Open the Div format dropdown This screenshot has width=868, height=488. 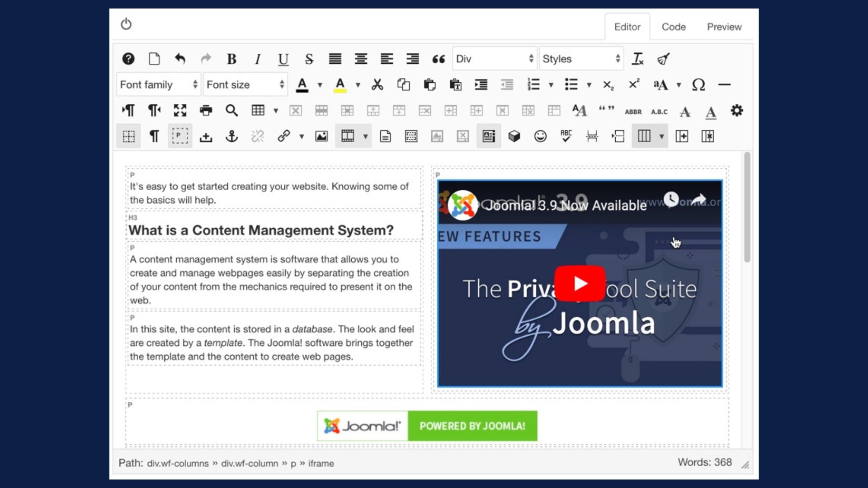[x=495, y=59]
